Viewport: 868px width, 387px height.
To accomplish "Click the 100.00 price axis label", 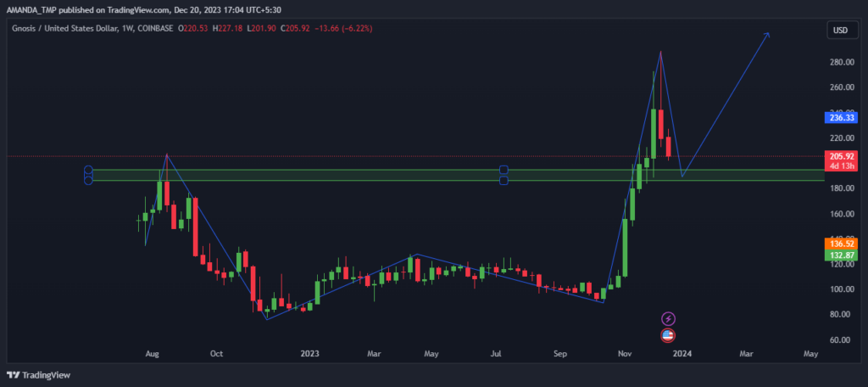I will pos(840,289).
